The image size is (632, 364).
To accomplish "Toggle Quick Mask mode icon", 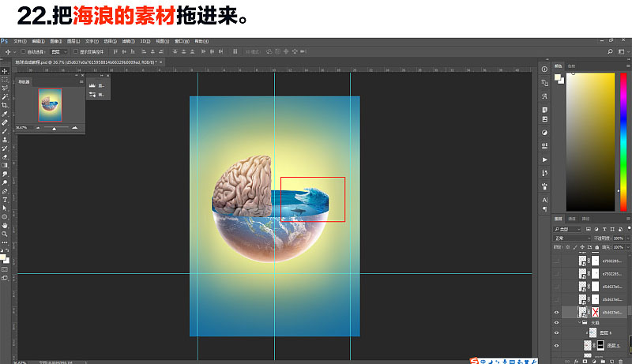I will 5,269.
